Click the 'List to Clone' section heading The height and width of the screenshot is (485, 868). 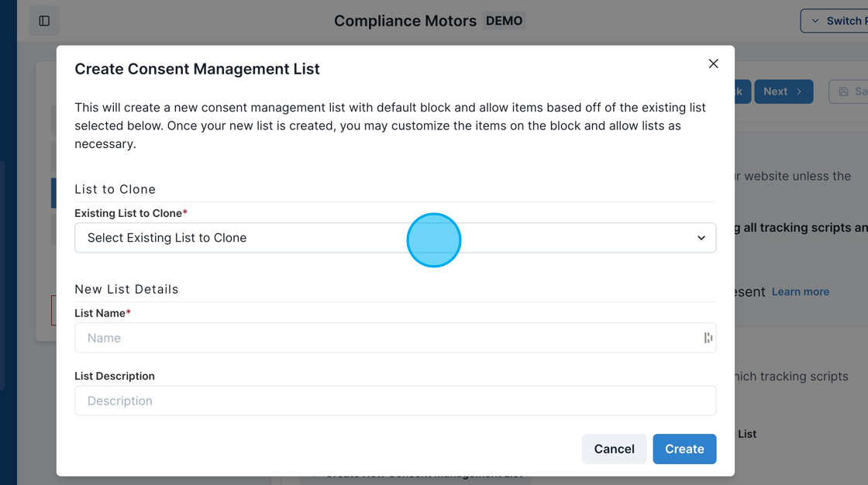click(115, 189)
